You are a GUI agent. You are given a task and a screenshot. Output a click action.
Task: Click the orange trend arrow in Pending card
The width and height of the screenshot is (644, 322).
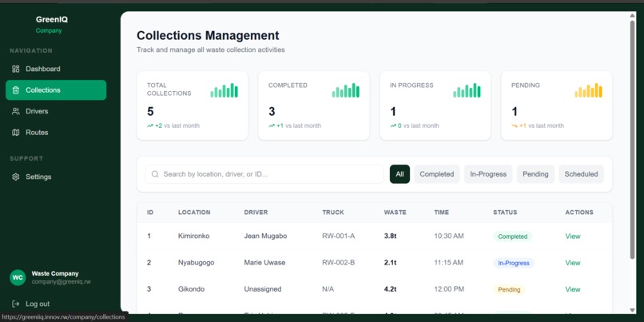[x=515, y=125]
